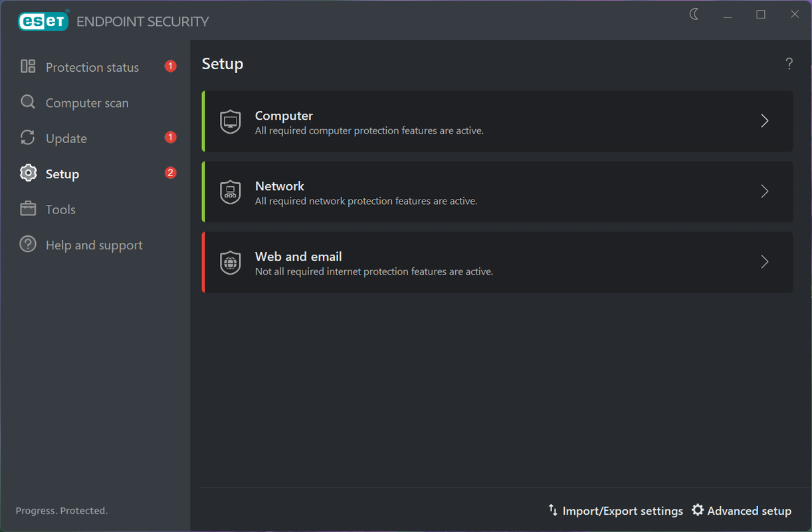Click the Setup gear icon in sidebar

(28, 173)
